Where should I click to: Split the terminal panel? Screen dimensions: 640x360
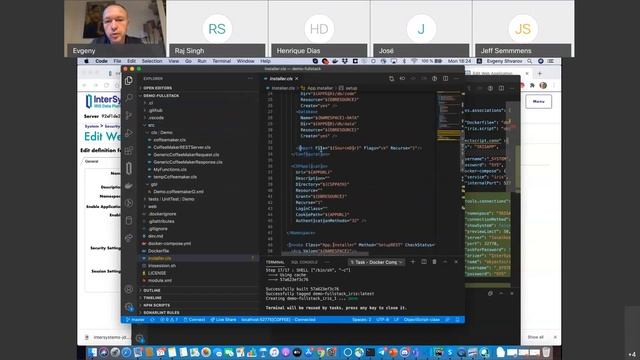click(x=424, y=262)
